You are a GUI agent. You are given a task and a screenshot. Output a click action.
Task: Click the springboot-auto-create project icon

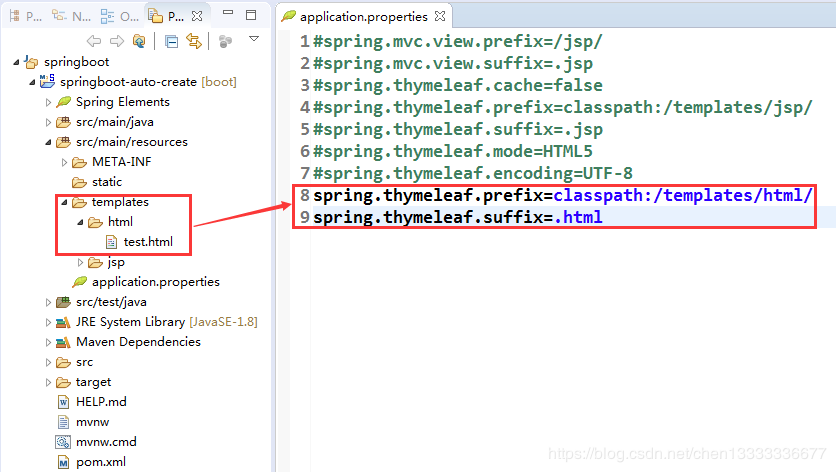[x=47, y=81]
